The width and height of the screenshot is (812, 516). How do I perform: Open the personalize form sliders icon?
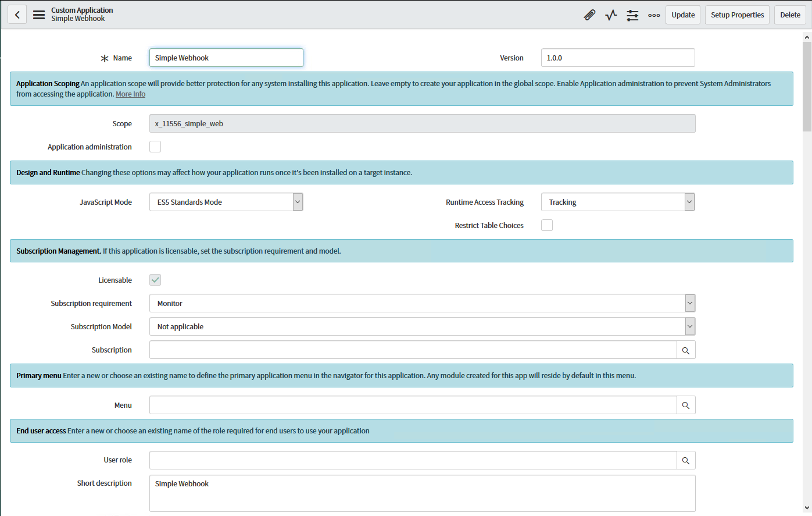[632, 15]
